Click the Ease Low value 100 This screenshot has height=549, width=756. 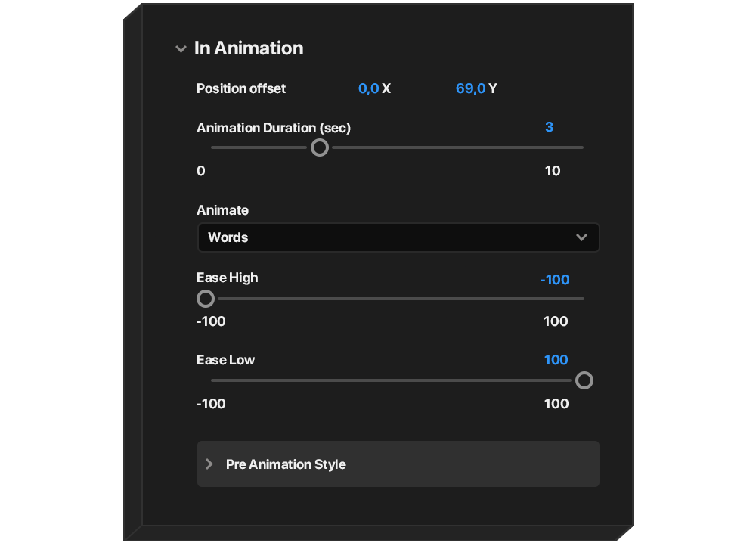[x=556, y=360]
